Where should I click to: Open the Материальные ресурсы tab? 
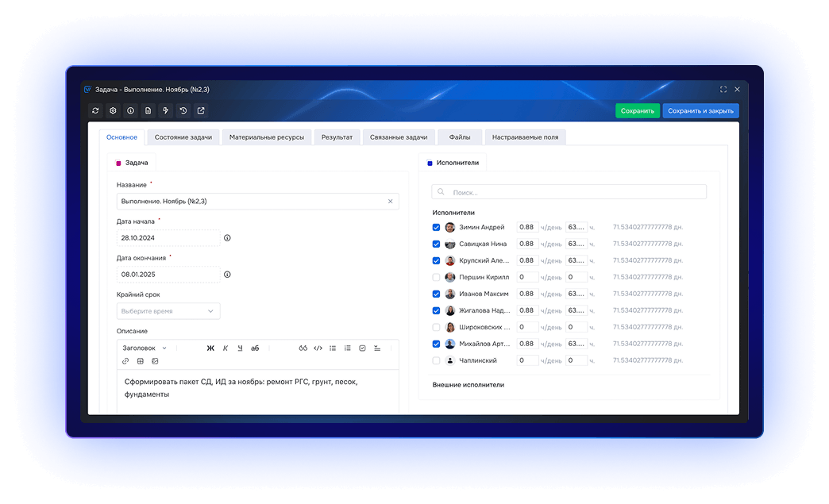pos(267,137)
